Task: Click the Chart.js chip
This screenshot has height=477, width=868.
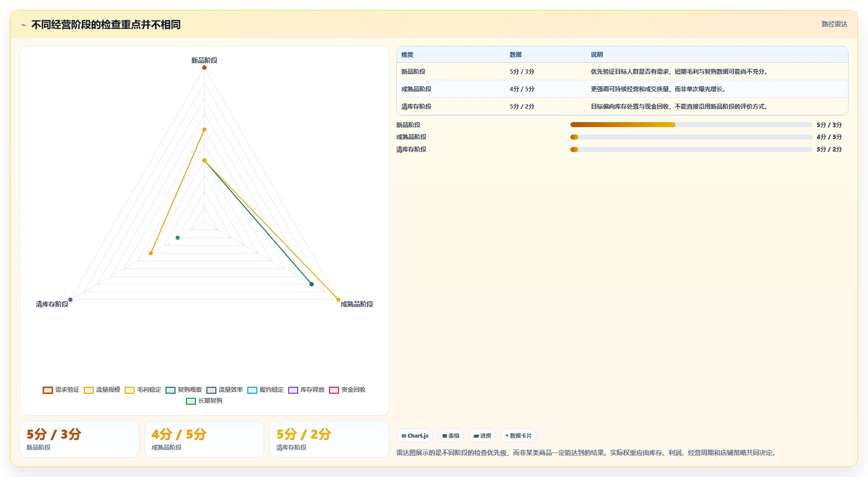Action: (x=415, y=436)
